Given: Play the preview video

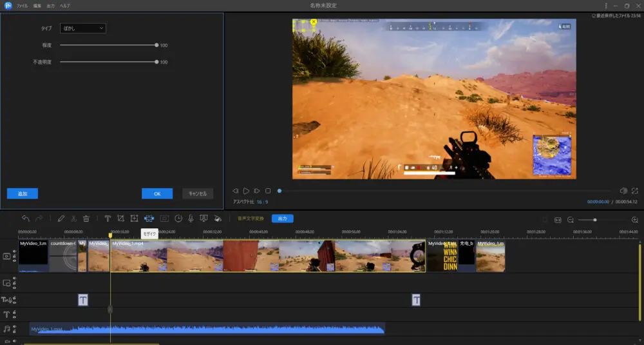Looking at the screenshot, I should pos(246,191).
